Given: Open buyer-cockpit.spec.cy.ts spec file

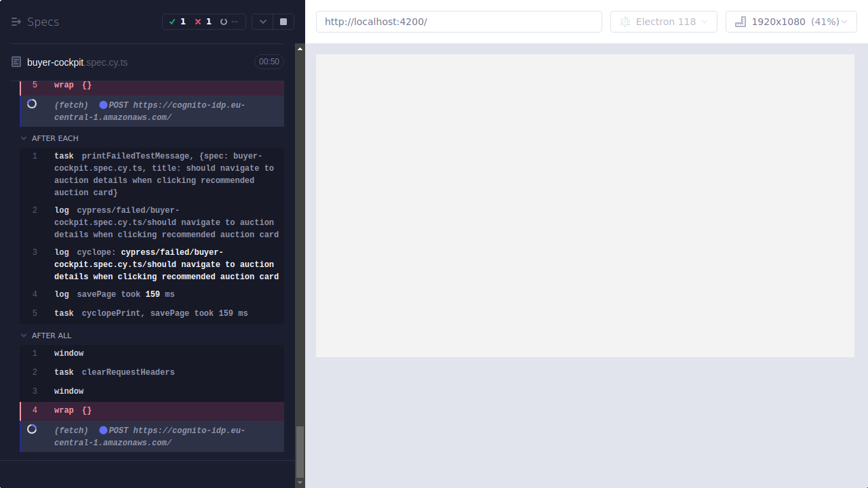Looking at the screenshot, I should tap(77, 62).
